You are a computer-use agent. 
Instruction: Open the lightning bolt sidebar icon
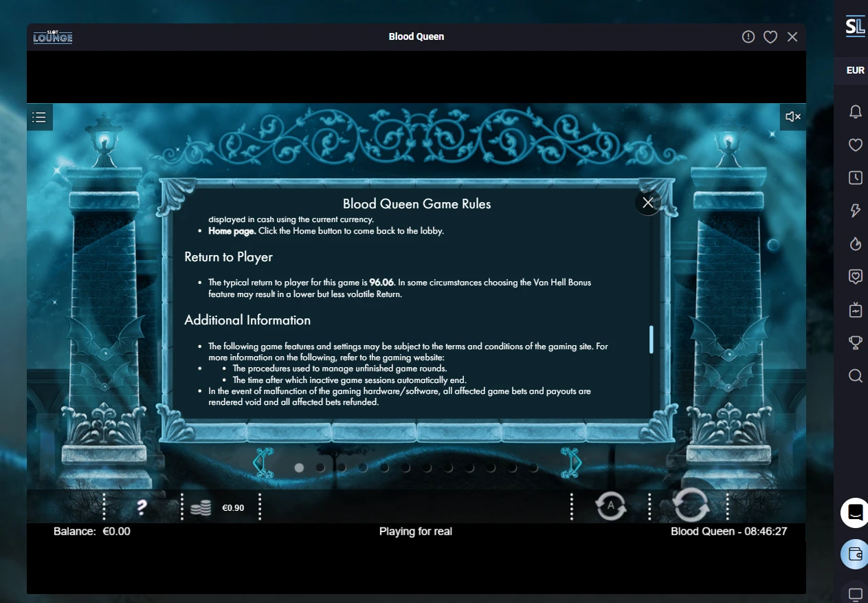(x=856, y=211)
